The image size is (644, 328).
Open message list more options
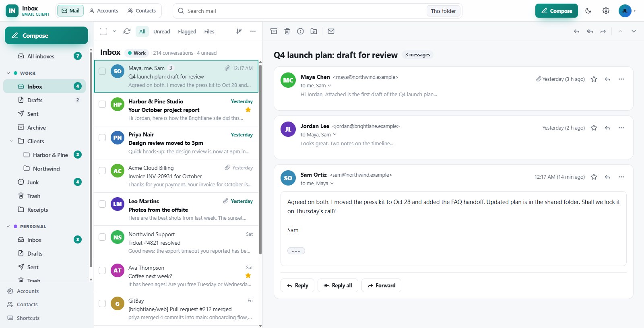click(x=253, y=31)
